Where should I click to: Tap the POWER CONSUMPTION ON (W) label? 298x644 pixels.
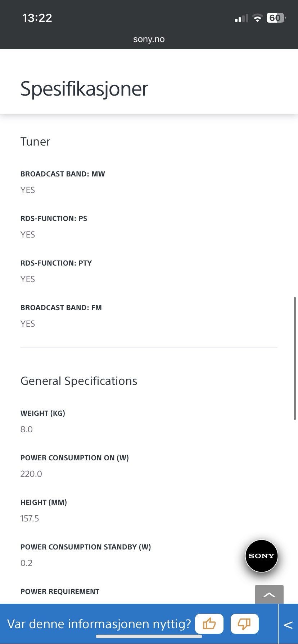point(74,458)
